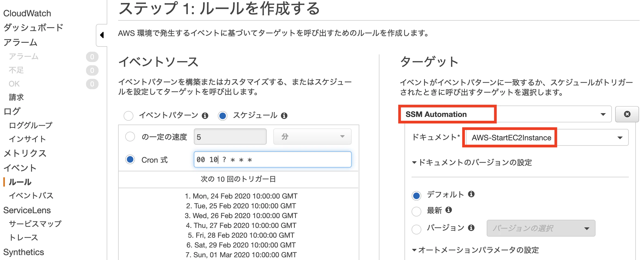The width and height of the screenshot is (644, 260).
Task: Click the fixed rate value field
Action: click(x=230, y=137)
